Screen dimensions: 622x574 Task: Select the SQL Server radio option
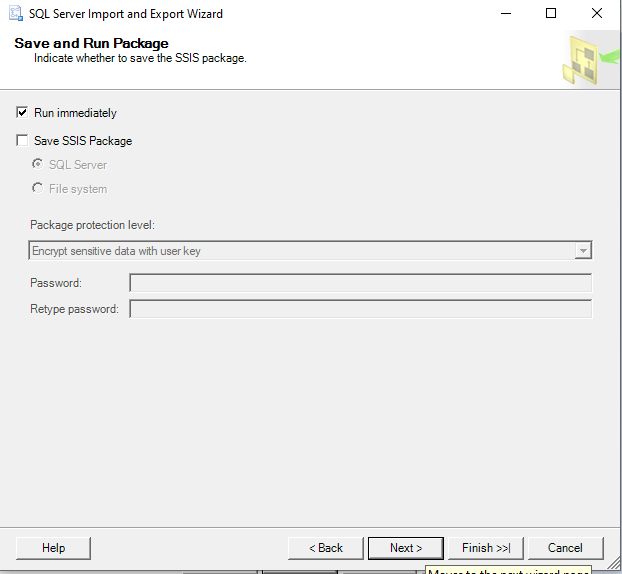pos(37,164)
